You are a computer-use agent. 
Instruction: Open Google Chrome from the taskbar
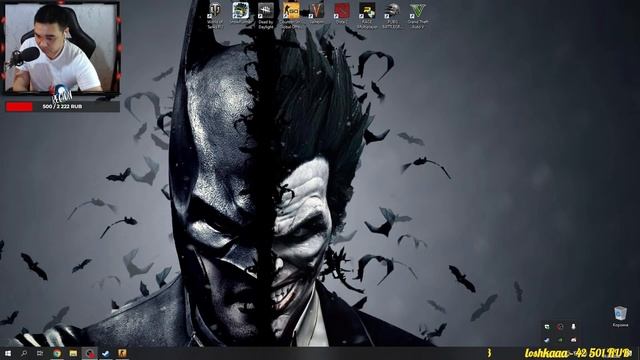[57, 353]
